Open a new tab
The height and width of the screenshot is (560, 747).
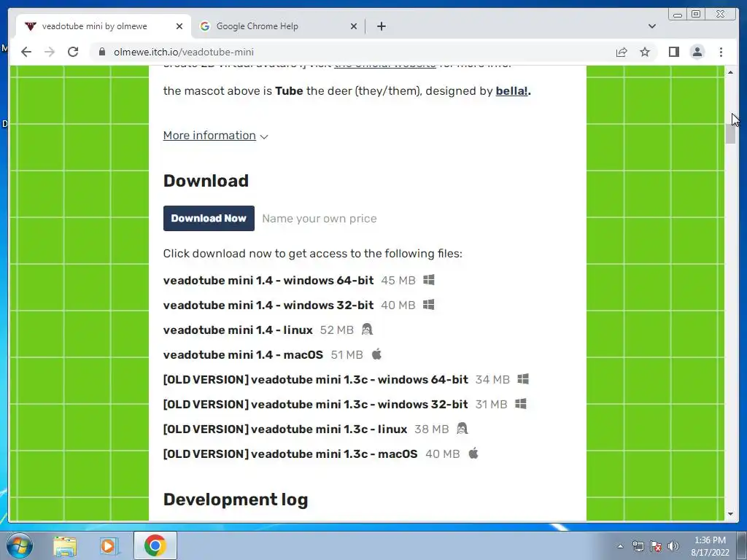pyautogui.click(x=381, y=26)
